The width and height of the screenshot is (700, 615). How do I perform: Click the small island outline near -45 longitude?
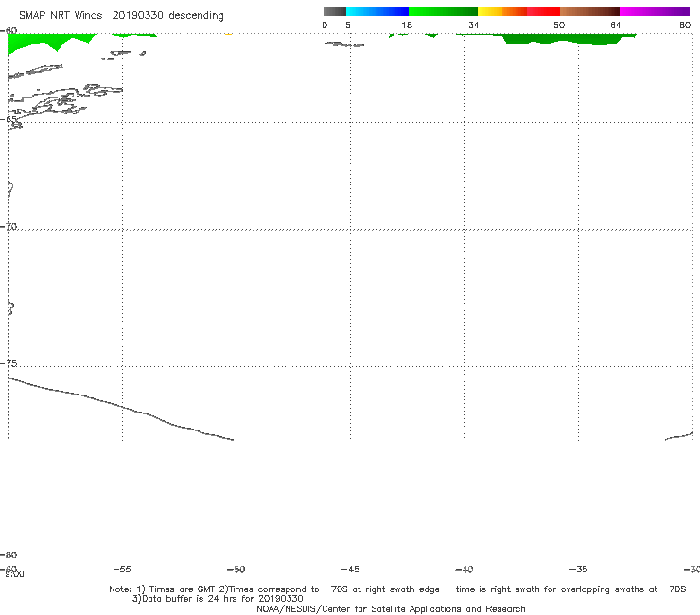343,44
